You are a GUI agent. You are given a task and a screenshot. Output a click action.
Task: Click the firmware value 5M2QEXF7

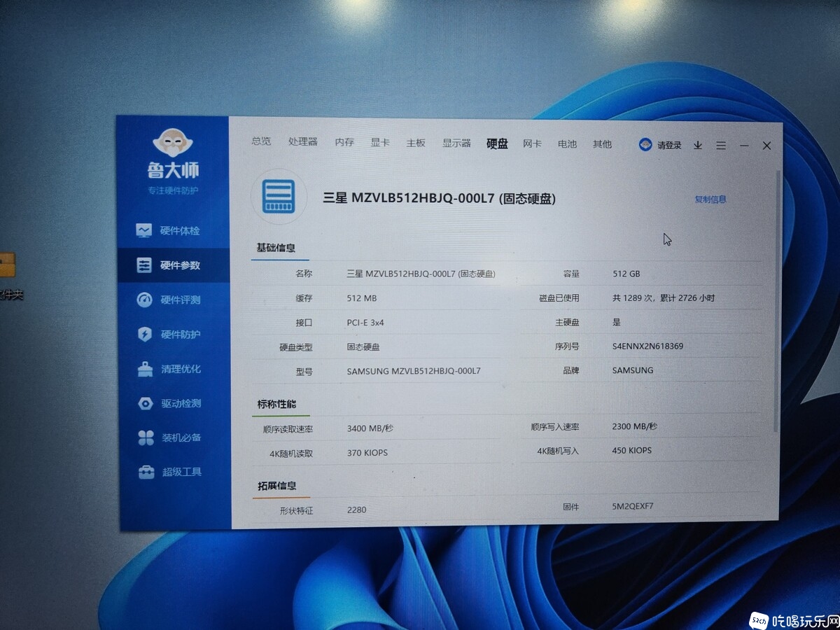click(633, 506)
